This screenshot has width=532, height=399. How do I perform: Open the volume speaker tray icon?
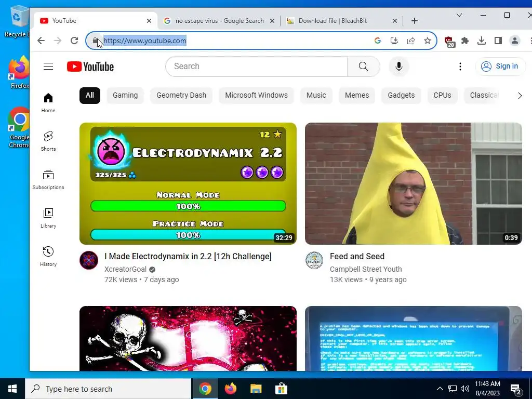465,389
